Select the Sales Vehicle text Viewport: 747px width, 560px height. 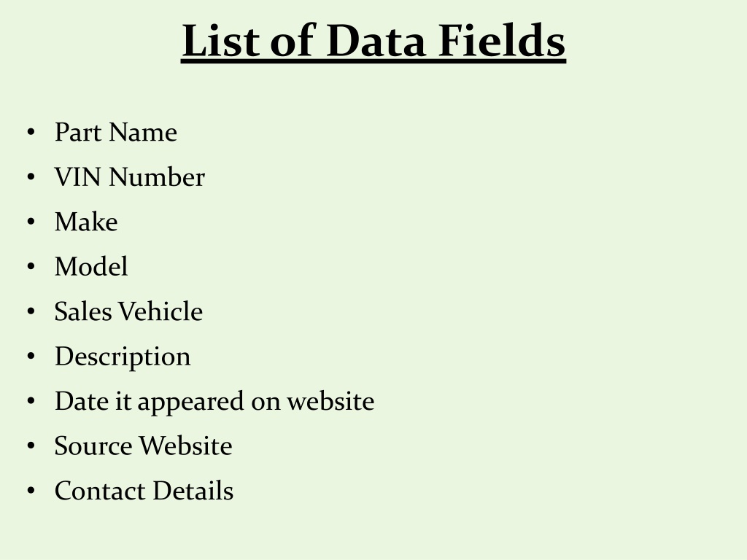128,311
